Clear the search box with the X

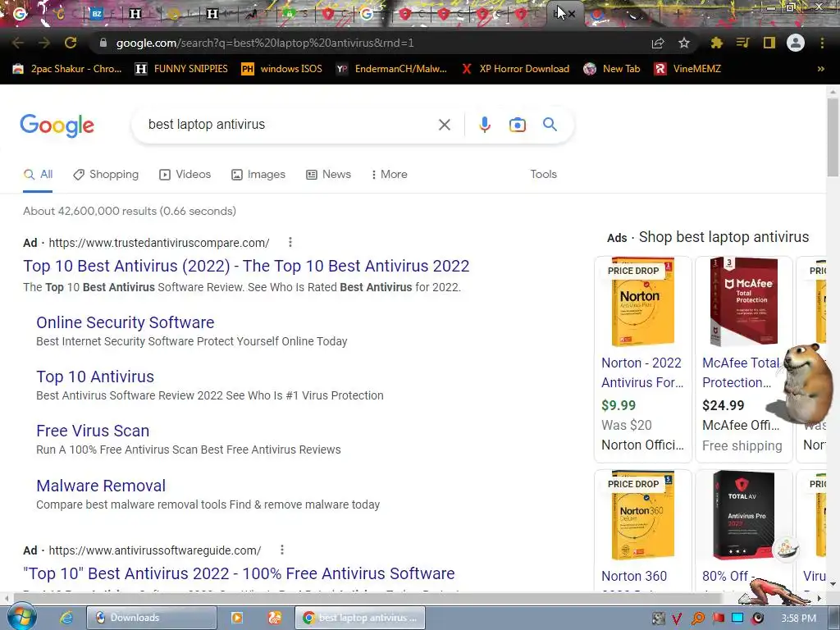point(444,125)
